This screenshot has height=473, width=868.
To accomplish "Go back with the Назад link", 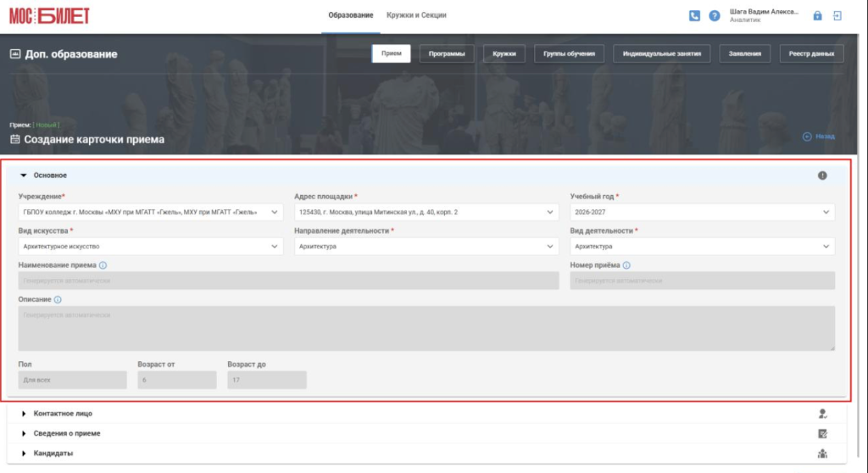I will pos(819,136).
